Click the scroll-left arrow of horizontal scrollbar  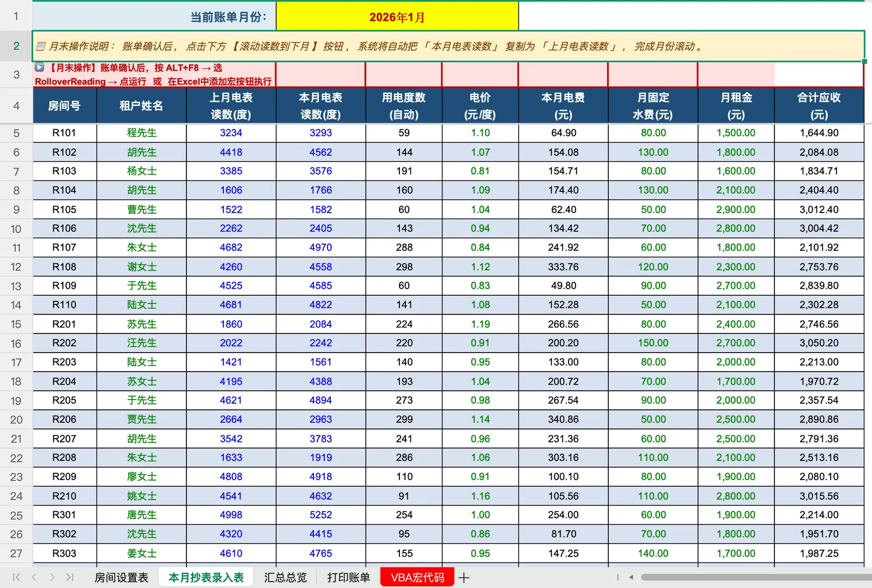631,577
